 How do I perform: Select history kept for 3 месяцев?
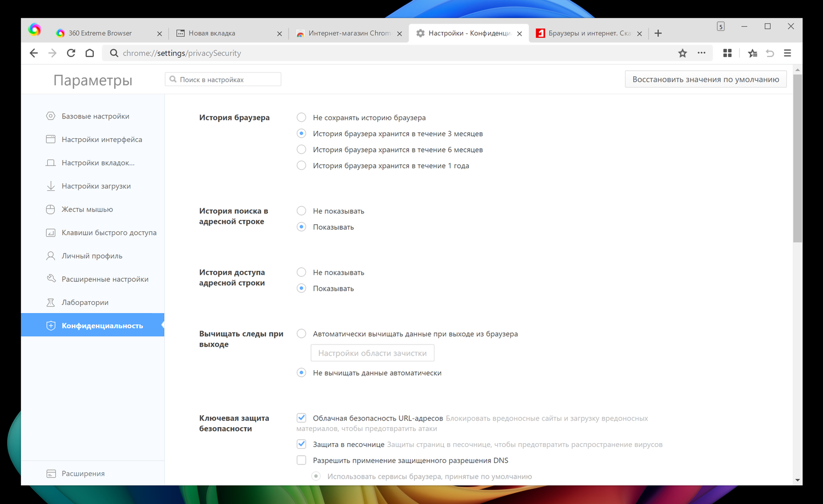coord(301,133)
